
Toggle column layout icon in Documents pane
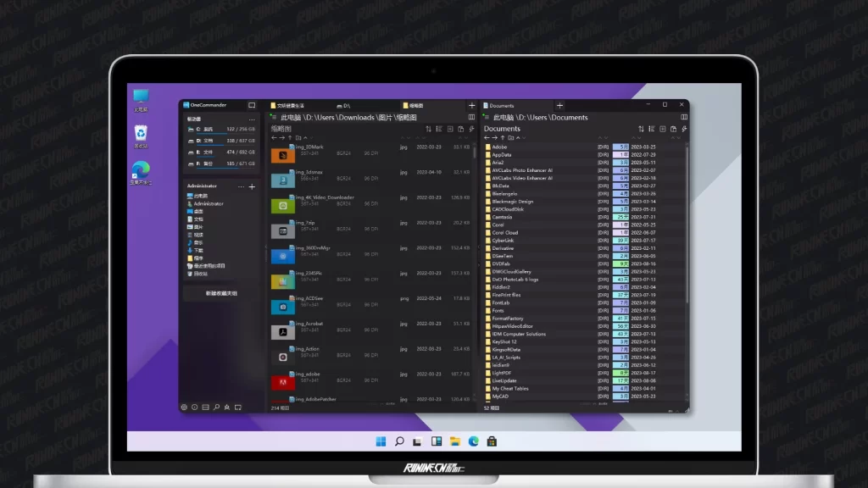684,117
